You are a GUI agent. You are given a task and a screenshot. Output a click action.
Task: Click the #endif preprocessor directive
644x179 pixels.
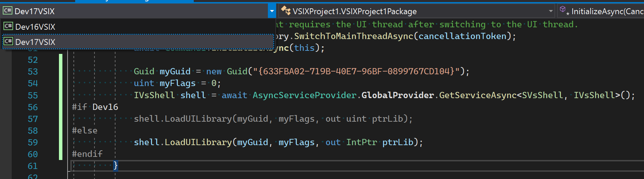click(x=87, y=154)
